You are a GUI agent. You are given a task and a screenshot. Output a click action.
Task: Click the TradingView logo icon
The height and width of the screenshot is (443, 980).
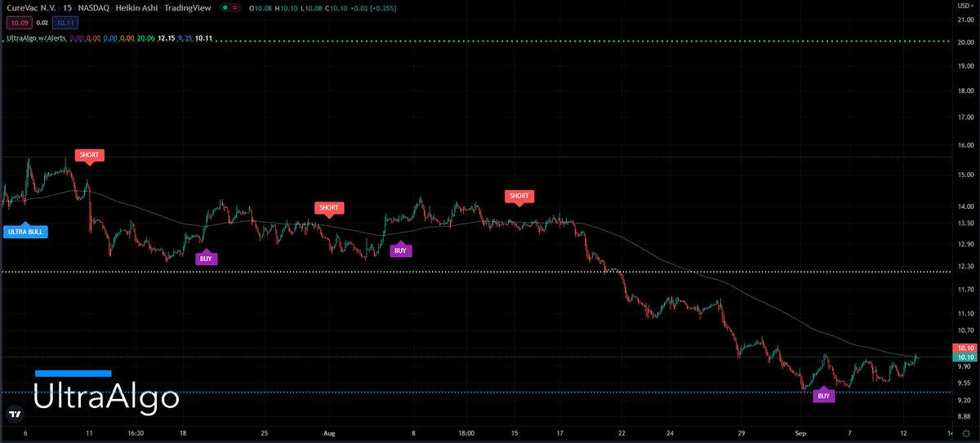[14, 414]
